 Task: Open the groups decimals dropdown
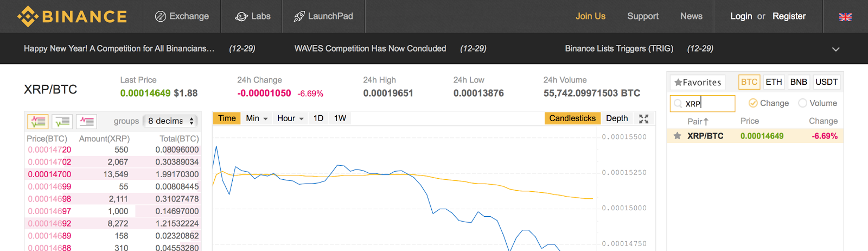point(171,121)
